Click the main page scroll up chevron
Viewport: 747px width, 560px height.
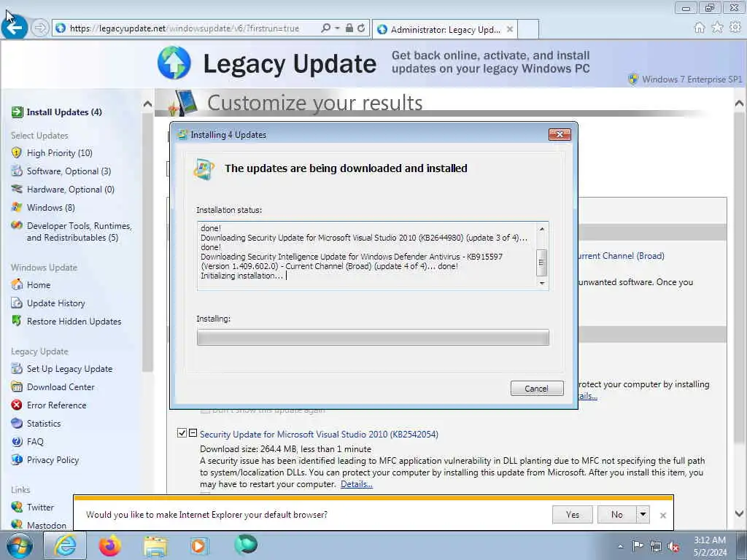tap(740, 104)
